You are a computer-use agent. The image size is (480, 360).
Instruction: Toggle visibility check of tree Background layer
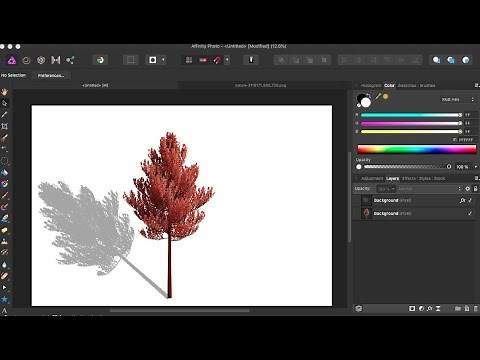point(470,213)
